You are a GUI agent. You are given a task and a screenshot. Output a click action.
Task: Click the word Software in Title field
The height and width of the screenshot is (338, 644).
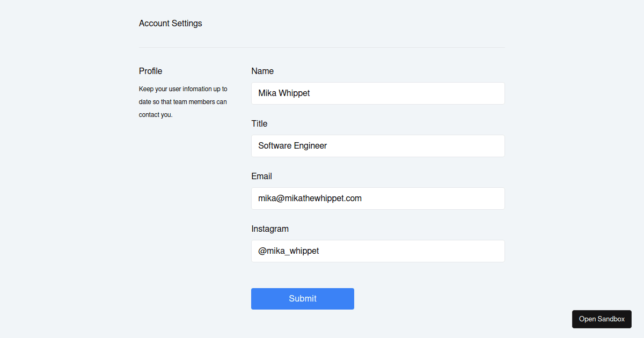(x=275, y=146)
